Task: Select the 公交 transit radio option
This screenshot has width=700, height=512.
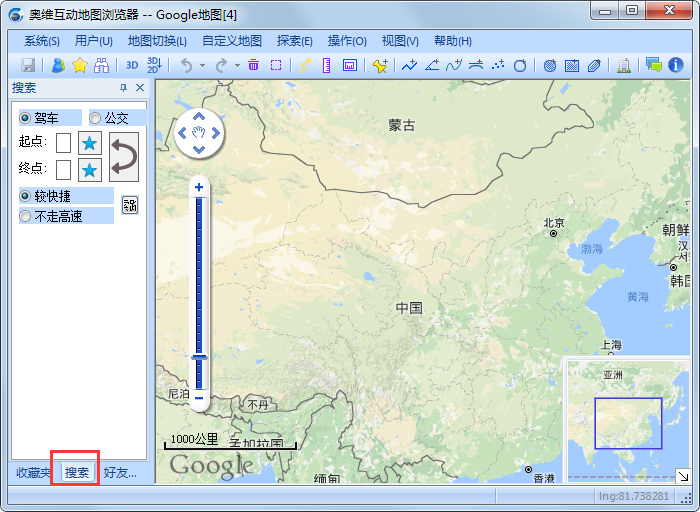Action: [118, 118]
